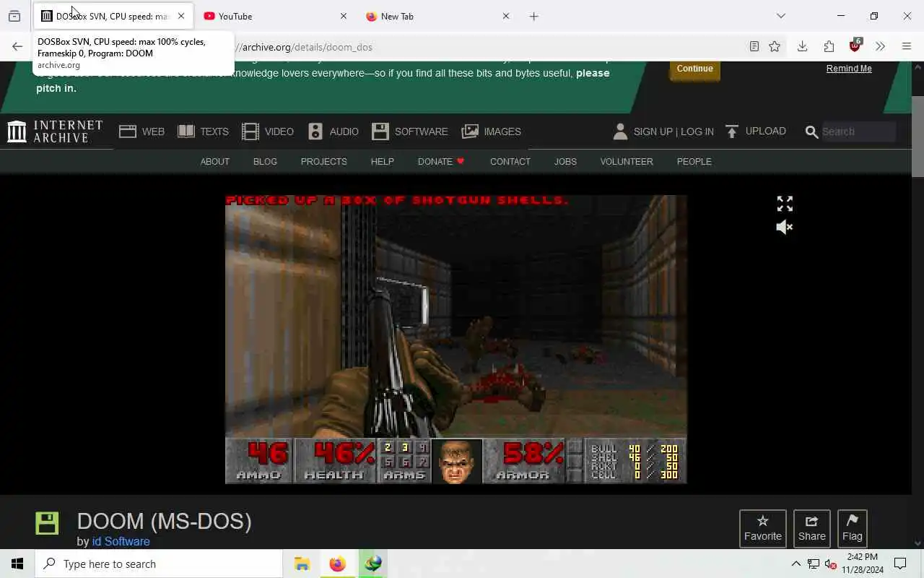Screen dimensions: 924x578
Task: Toggle reader view in address bar
Action: pyautogui.click(x=754, y=47)
